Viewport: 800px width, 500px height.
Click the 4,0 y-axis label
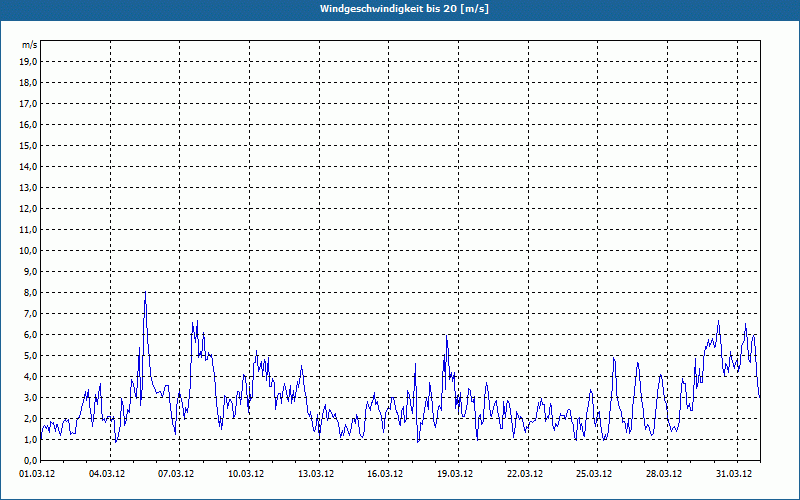point(30,377)
